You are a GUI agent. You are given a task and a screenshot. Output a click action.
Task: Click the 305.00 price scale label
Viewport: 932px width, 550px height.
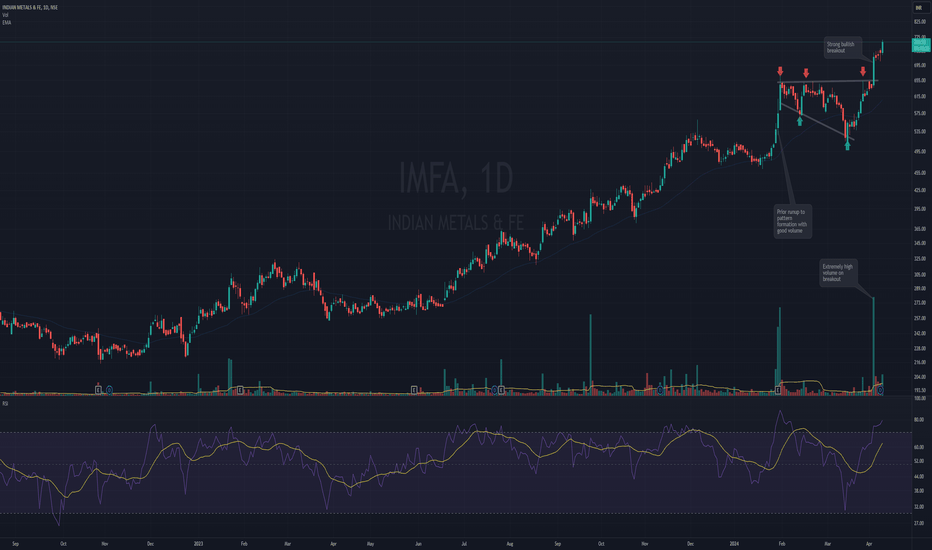tap(920, 275)
